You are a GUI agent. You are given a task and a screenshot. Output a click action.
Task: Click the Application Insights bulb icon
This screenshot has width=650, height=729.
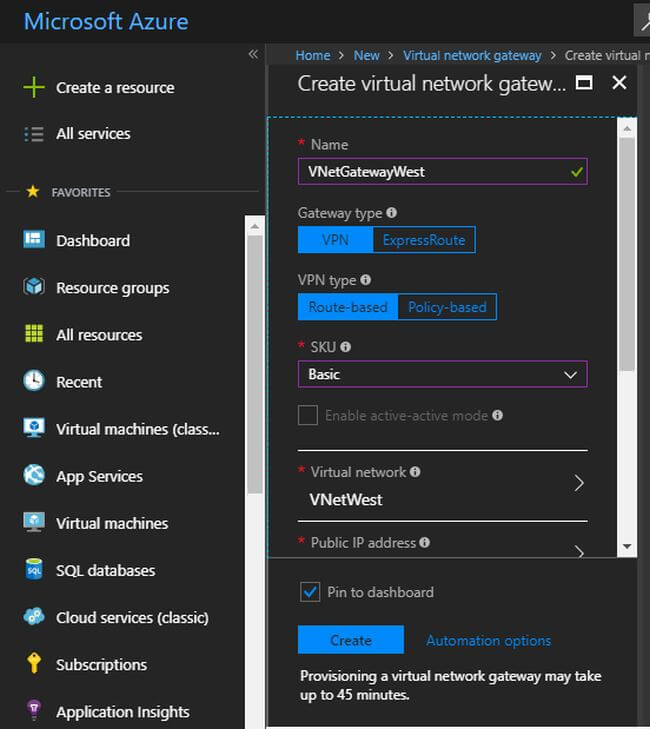pos(34,710)
